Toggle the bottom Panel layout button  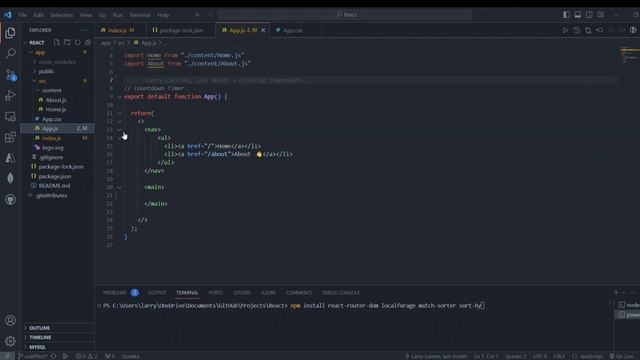click(x=578, y=15)
